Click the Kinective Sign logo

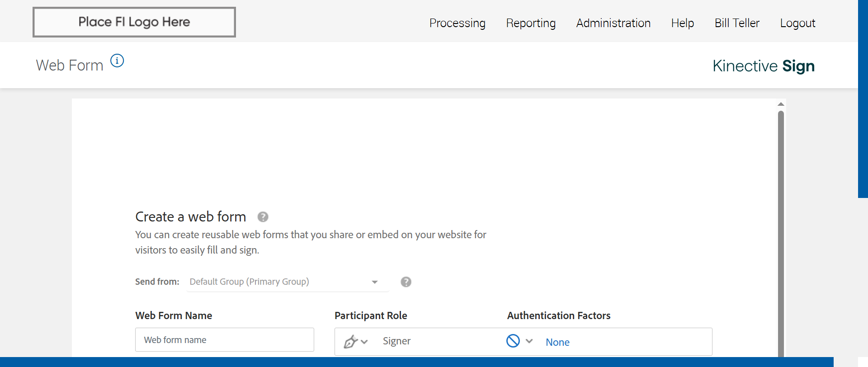point(764,66)
